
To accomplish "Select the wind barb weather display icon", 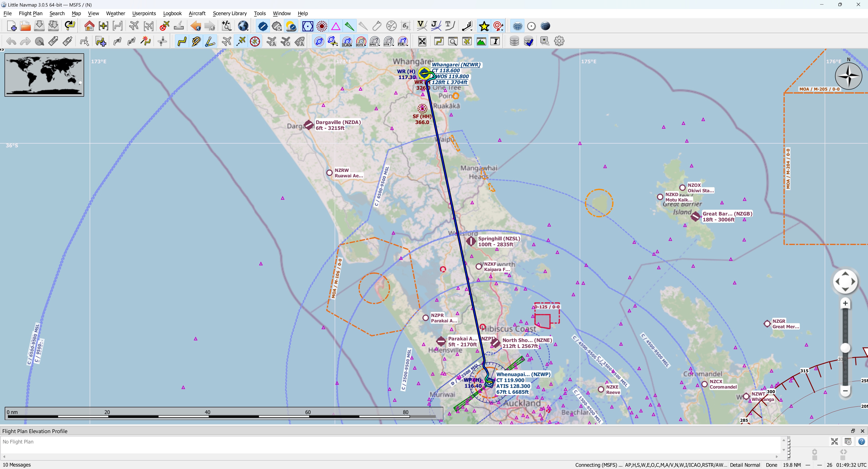I will (x=467, y=26).
